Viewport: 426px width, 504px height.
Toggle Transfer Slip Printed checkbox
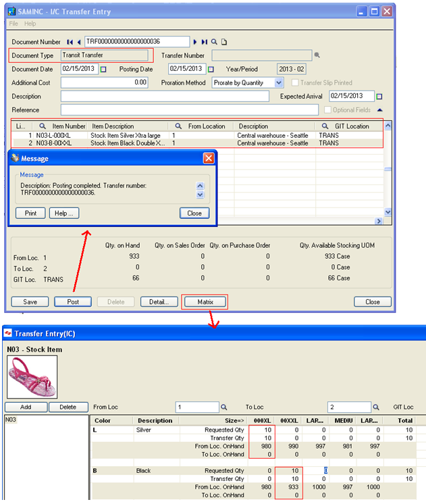[x=294, y=82]
